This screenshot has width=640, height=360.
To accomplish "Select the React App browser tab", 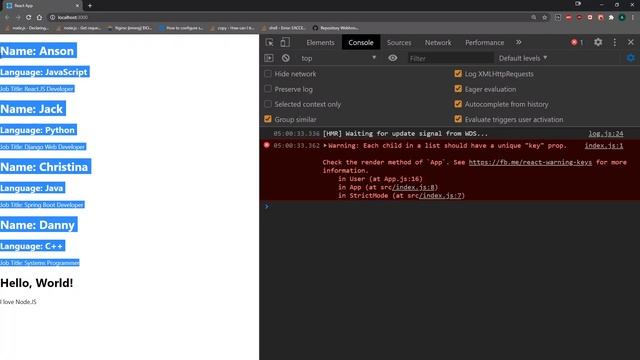I will [x=42, y=6].
